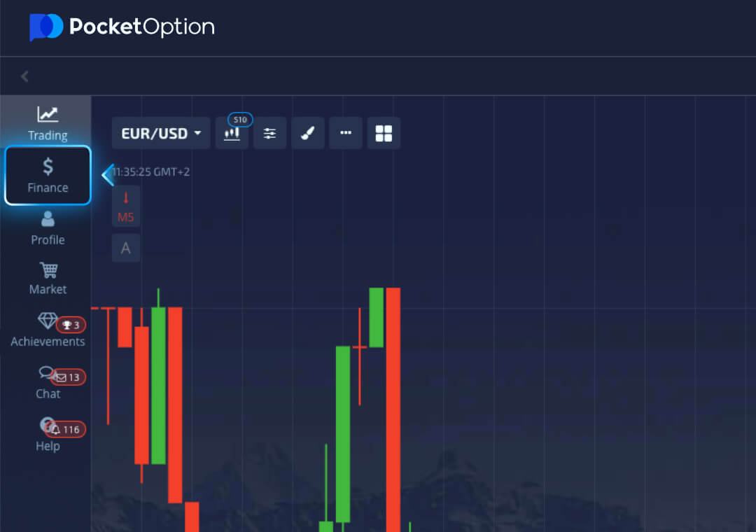This screenshot has width=756, height=532.
Task: Open Help in the sidebar
Action: [x=47, y=434]
